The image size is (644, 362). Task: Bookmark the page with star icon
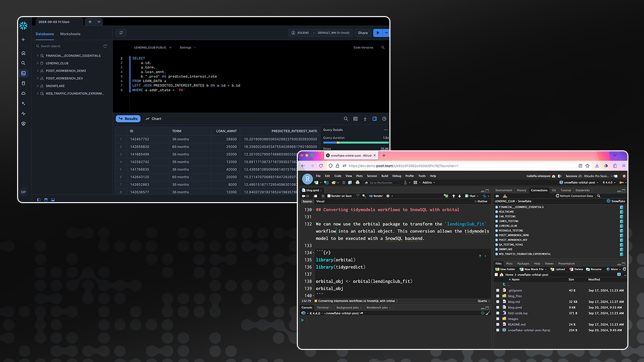(x=587, y=165)
